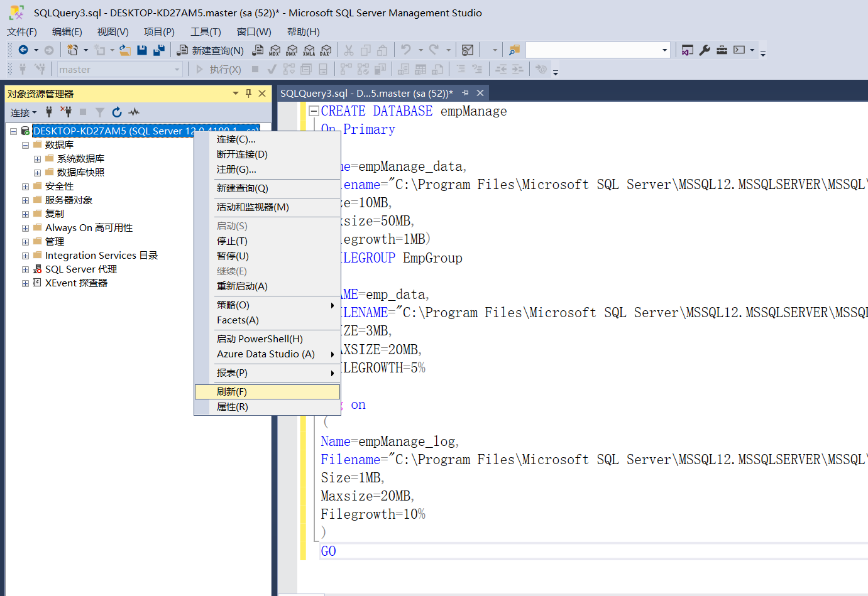The width and height of the screenshot is (868, 596).
Task: Select 重新启动(A) in the context menu
Action: point(268,286)
